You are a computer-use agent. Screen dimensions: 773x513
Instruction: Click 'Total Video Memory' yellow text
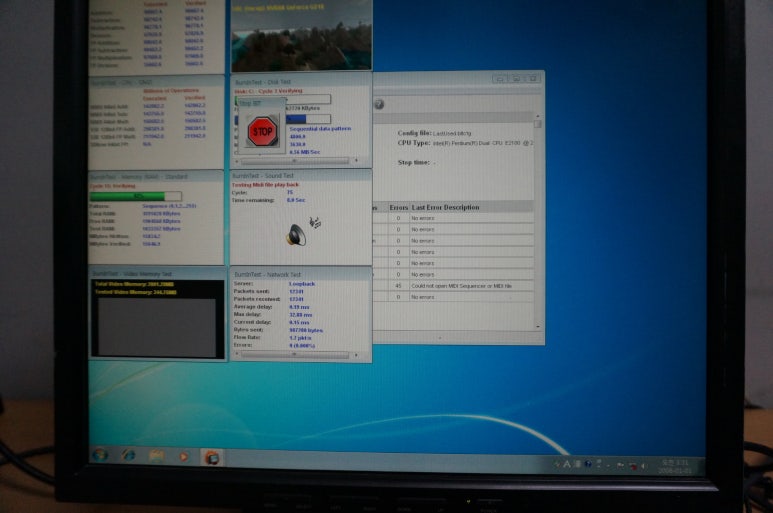[134, 284]
